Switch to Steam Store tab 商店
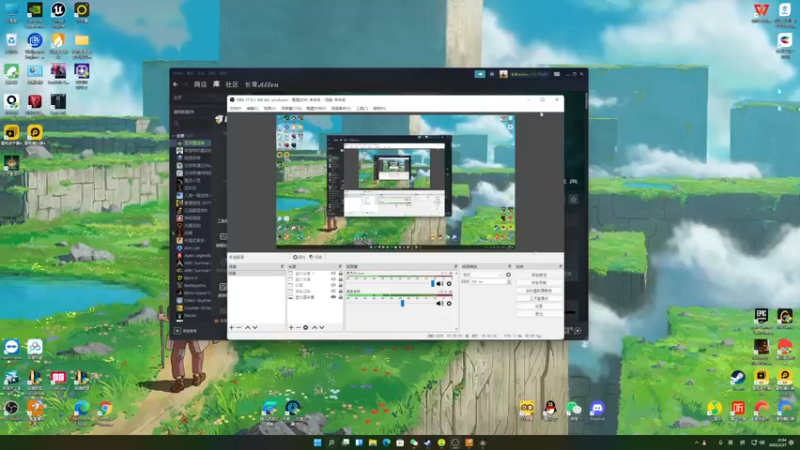This screenshot has height=450, width=800. tap(201, 84)
